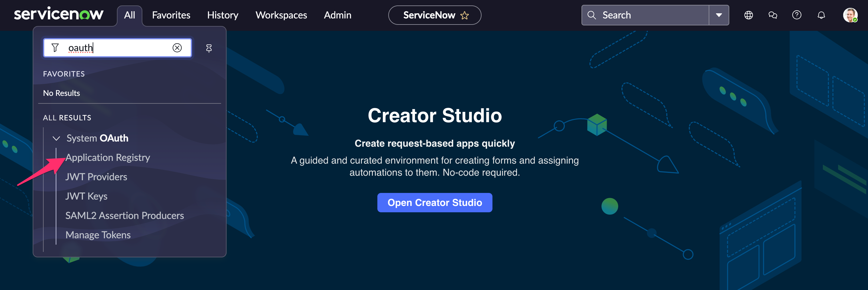This screenshot has width=868, height=290.
Task: Open the search scope dropdown arrow
Action: 719,15
